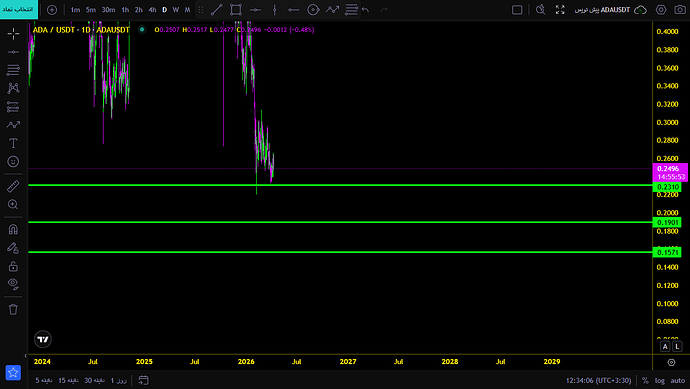Viewport: 690px width, 389px height.
Task: Toggle the magnet snap mode
Action: click(x=13, y=229)
